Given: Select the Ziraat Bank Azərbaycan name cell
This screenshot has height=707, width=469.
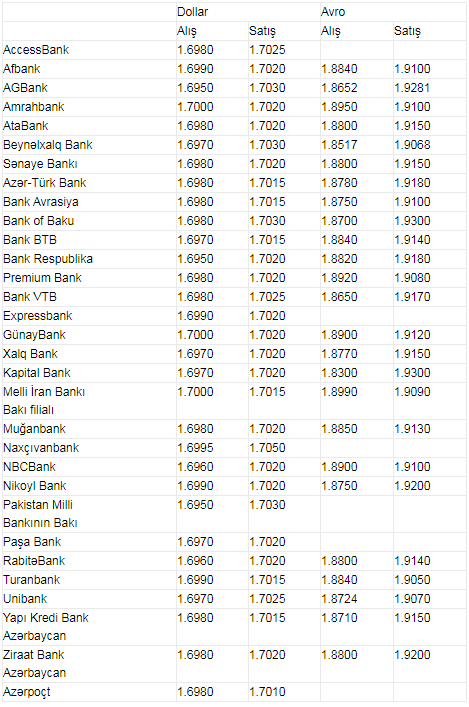Looking at the screenshot, I should (35, 663).
